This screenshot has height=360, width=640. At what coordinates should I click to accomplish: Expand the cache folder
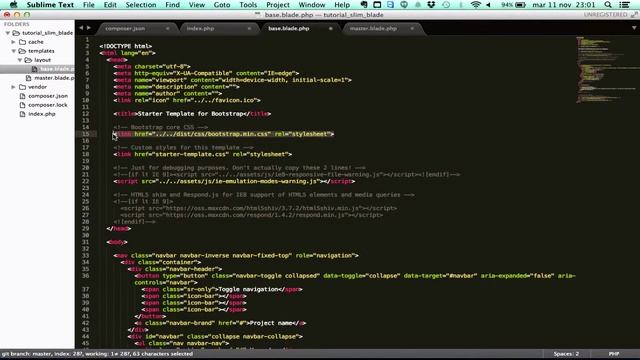point(13,42)
